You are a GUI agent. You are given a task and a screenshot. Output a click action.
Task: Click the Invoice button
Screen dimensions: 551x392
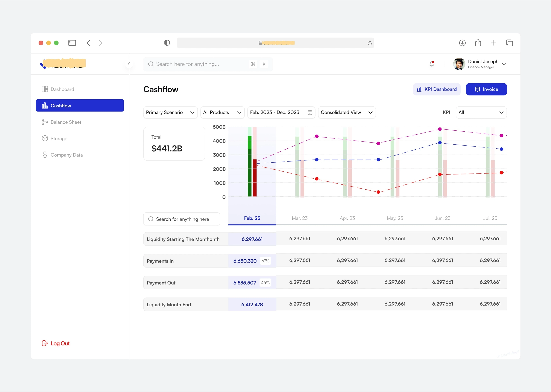(x=486, y=89)
